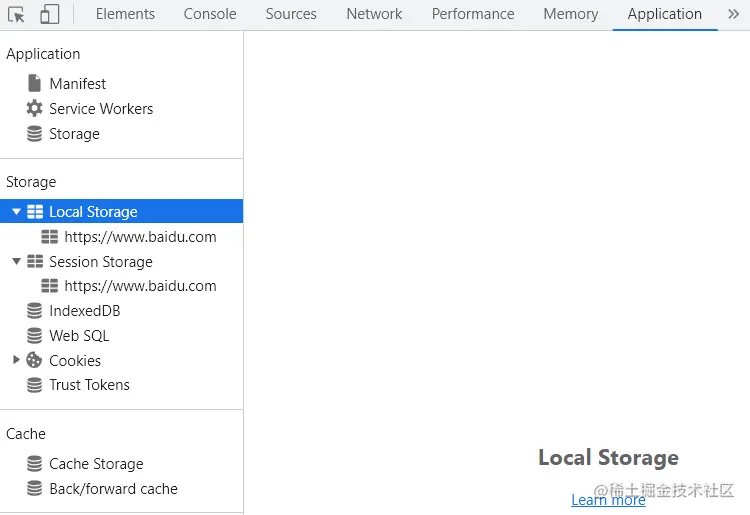This screenshot has height=515, width=750.
Task: Click the Cache Storage database icon
Action: pos(34,463)
